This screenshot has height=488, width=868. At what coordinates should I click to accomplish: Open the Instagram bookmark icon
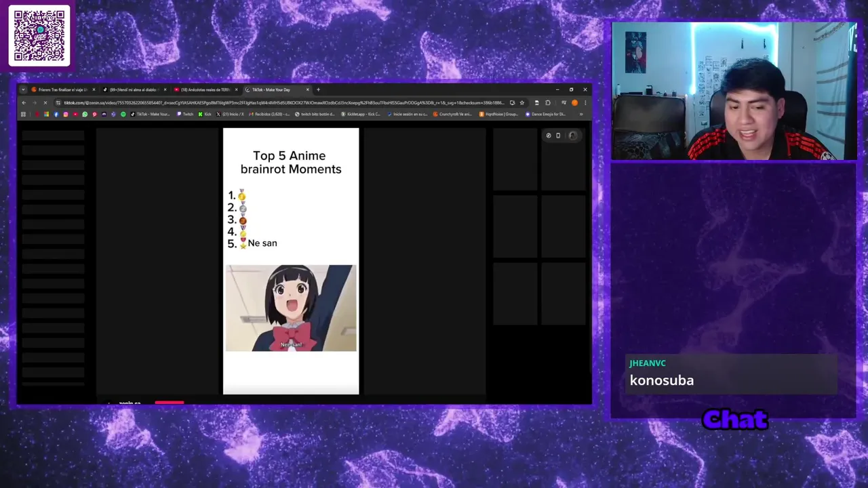click(66, 115)
